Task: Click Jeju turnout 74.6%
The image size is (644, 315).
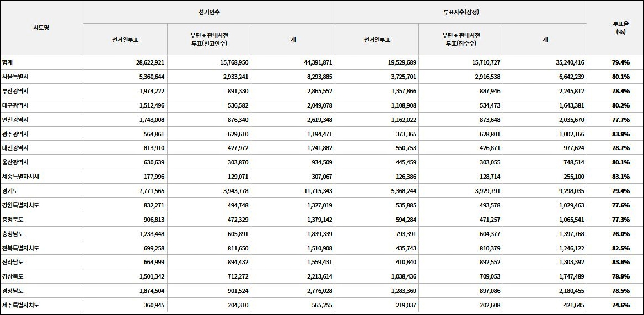Action: point(621,305)
